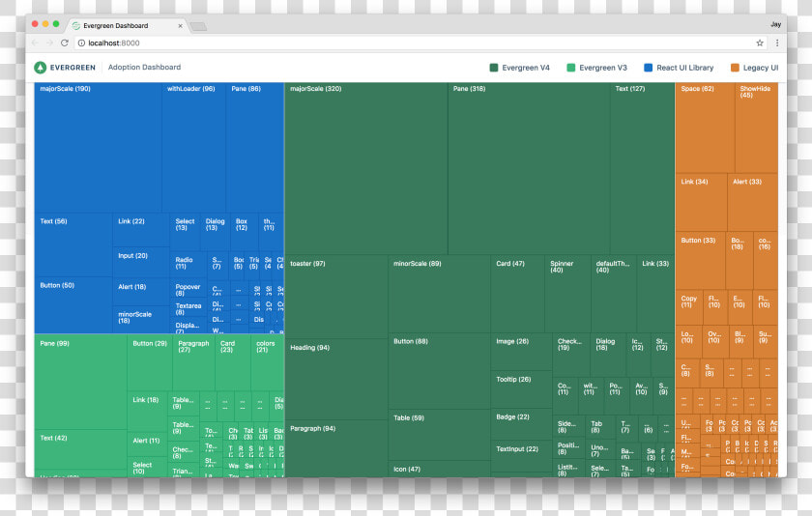812x516 pixels.
Task: Click the site info icon in address bar
Action: [x=81, y=43]
